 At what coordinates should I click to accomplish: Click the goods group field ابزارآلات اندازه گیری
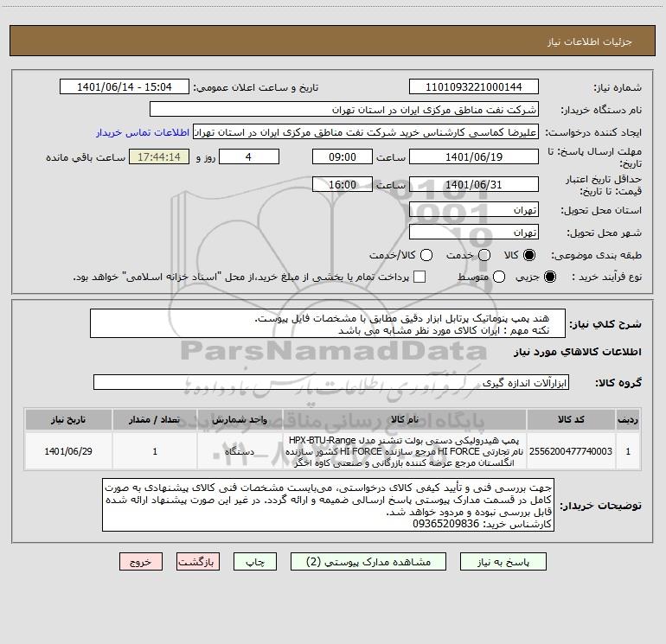pyautogui.click(x=331, y=382)
